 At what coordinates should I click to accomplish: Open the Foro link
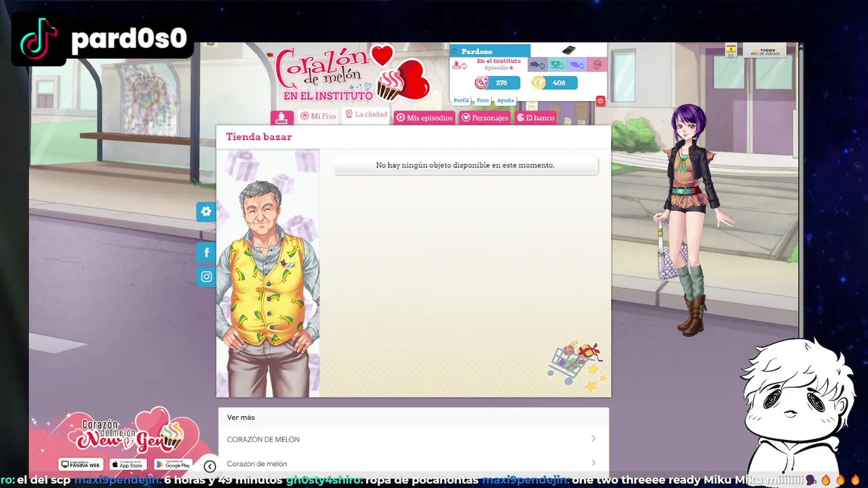[x=483, y=100]
